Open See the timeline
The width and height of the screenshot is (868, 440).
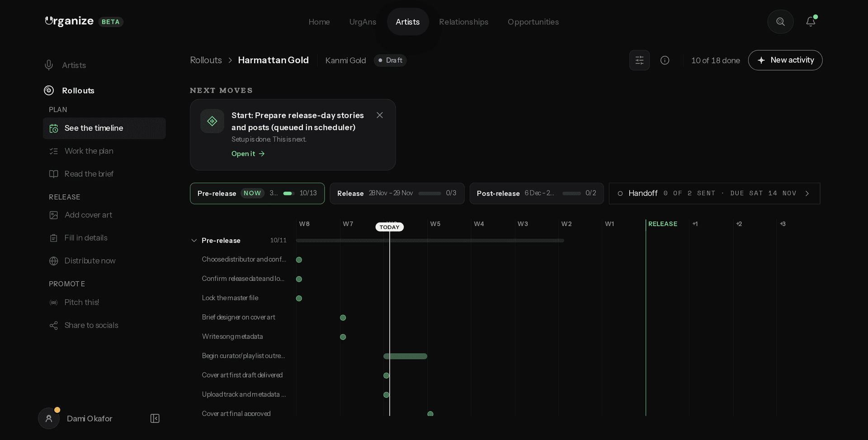(104, 128)
